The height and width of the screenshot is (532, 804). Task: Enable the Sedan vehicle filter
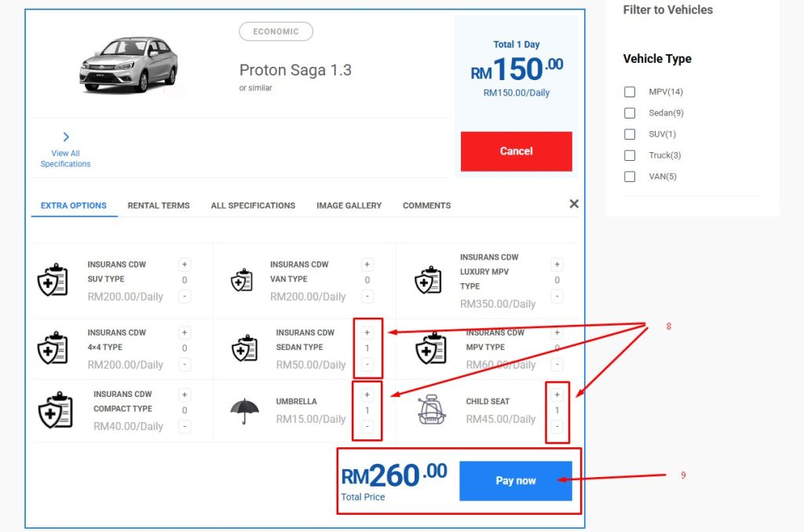(630, 113)
